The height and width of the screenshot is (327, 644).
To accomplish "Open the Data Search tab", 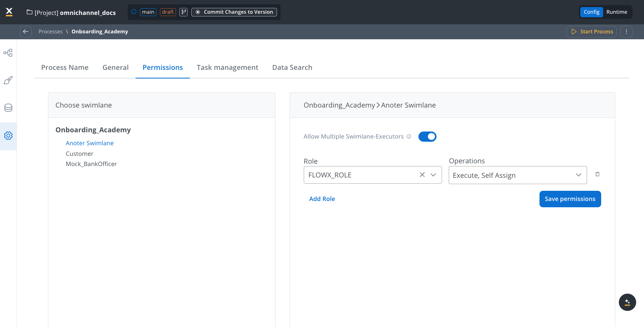I will coord(292,68).
